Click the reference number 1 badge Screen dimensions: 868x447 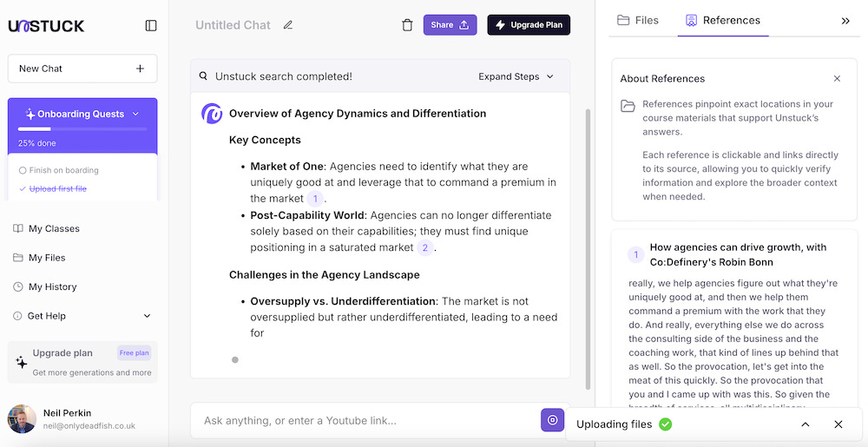click(636, 254)
